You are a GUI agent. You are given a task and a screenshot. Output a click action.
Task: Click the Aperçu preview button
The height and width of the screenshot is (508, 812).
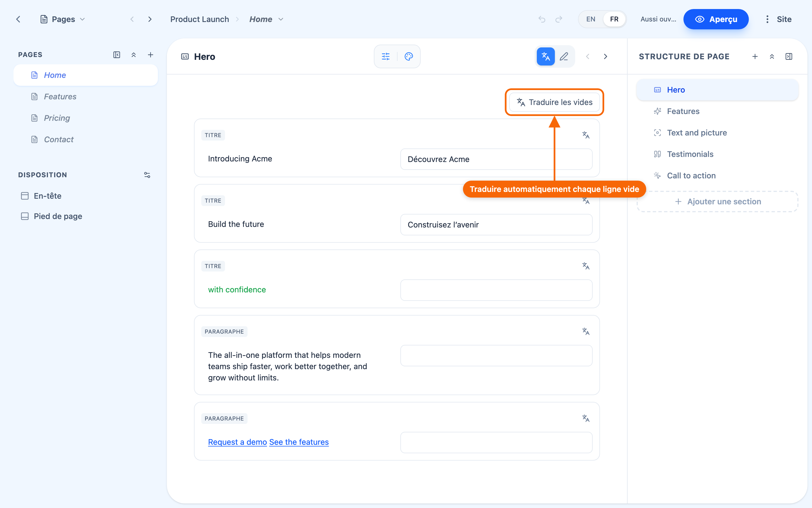pos(716,19)
